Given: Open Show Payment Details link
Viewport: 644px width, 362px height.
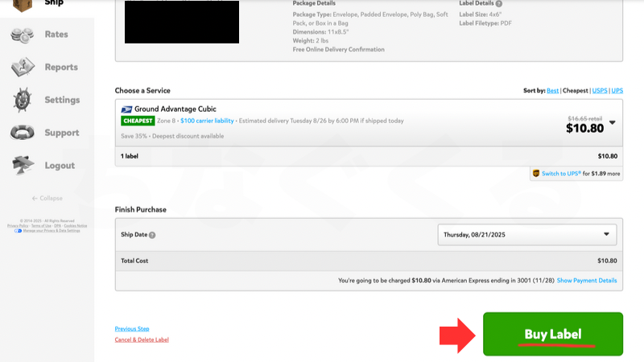Looking at the screenshot, I should tap(587, 281).
